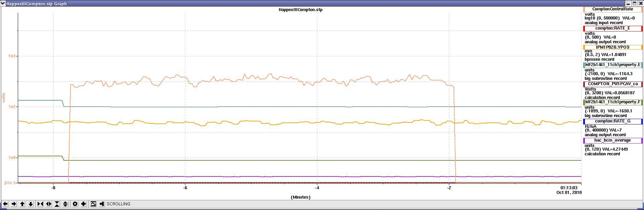This screenshot has width=644, height=210.
Task: Click the analog input record text
Action: coord(604,23)
